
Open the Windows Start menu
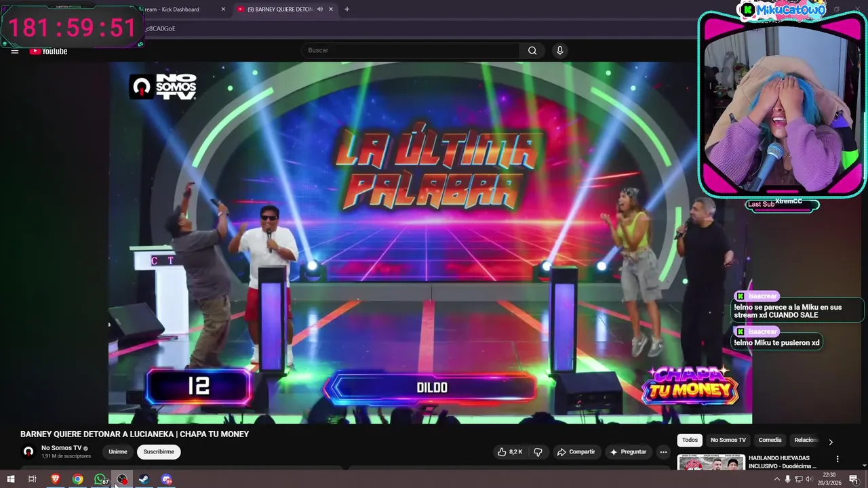(x=10, y=479)
